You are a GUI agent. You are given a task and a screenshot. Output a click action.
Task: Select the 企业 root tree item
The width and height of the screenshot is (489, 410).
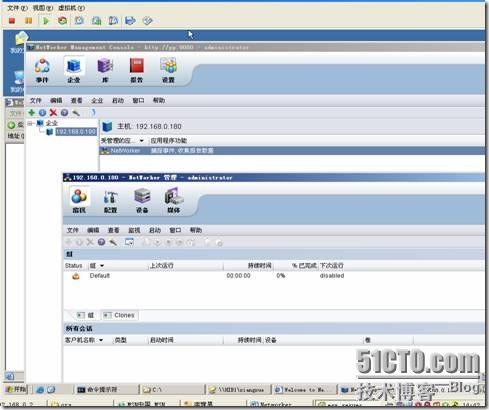[x=52, y=123]
